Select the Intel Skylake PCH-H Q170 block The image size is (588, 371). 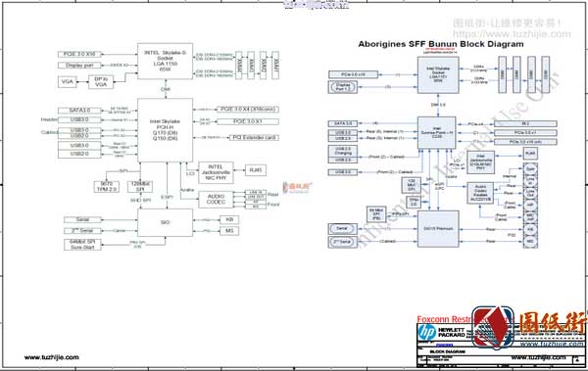point(165,130)
